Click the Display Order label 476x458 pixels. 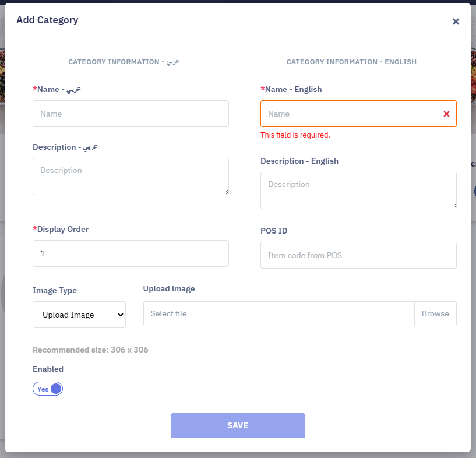tap(61, 229)
